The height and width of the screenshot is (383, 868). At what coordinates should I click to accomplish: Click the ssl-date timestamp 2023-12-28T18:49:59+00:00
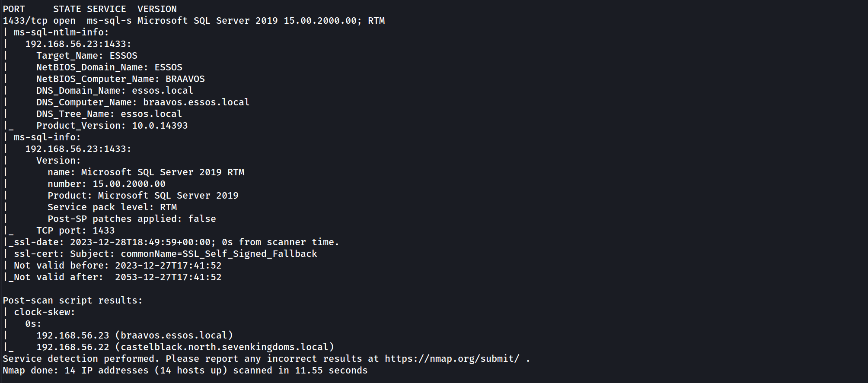[143, 242]
